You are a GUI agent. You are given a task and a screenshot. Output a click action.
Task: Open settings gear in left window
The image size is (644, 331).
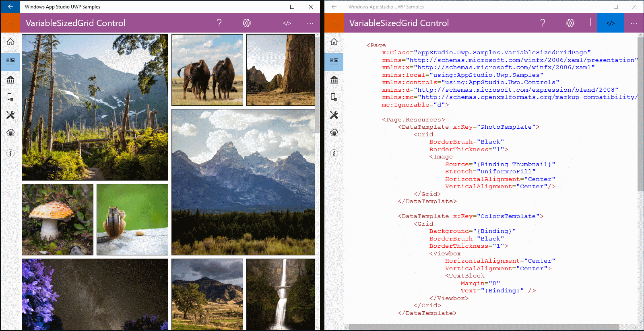pyautogui.click(x=247, y=23)
